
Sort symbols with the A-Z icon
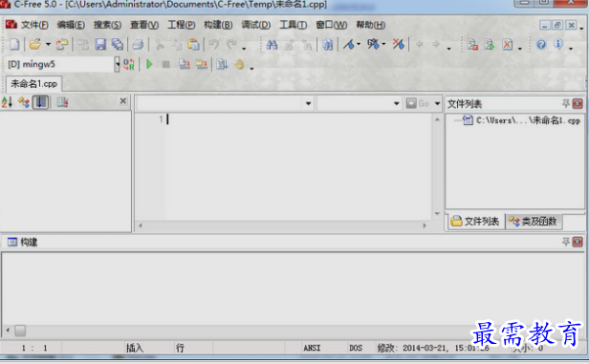click(x=7, y=102)
